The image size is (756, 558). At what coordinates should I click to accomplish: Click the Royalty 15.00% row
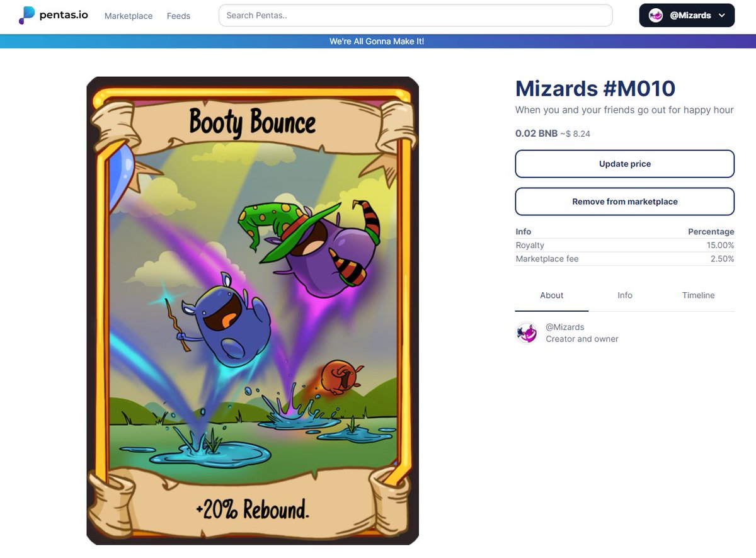(x=625, y=245)
